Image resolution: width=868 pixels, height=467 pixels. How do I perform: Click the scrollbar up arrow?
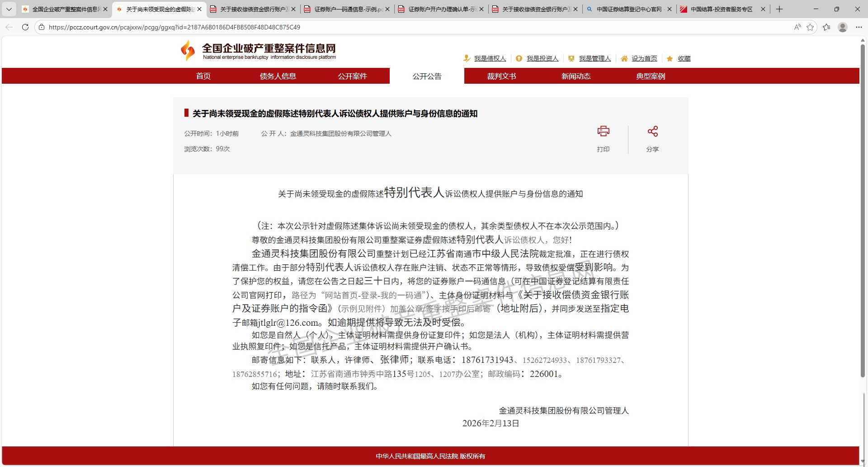point(863,40)
